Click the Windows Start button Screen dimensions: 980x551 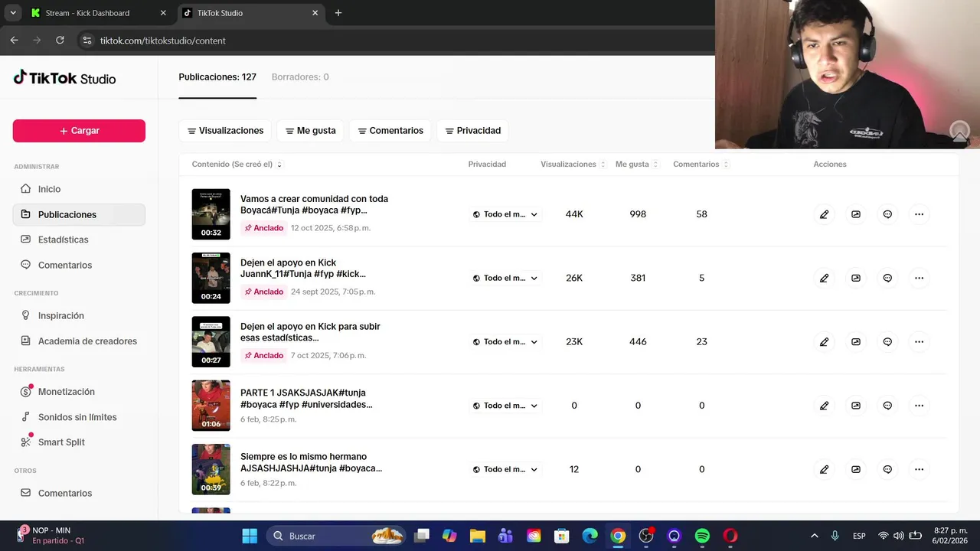coord(250,536)
